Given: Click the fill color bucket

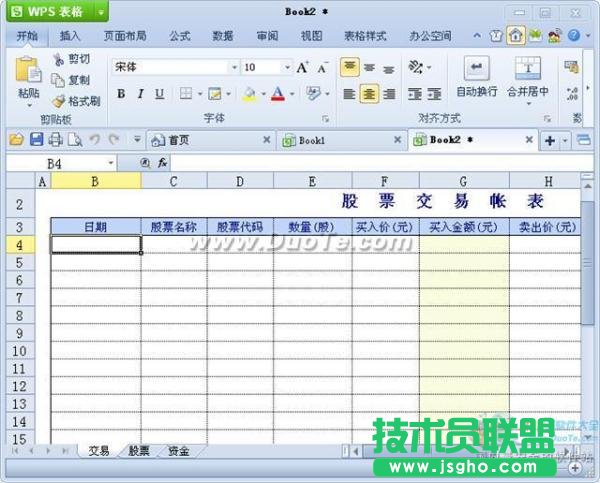Looking at the screenshot, I should [249, 94].
